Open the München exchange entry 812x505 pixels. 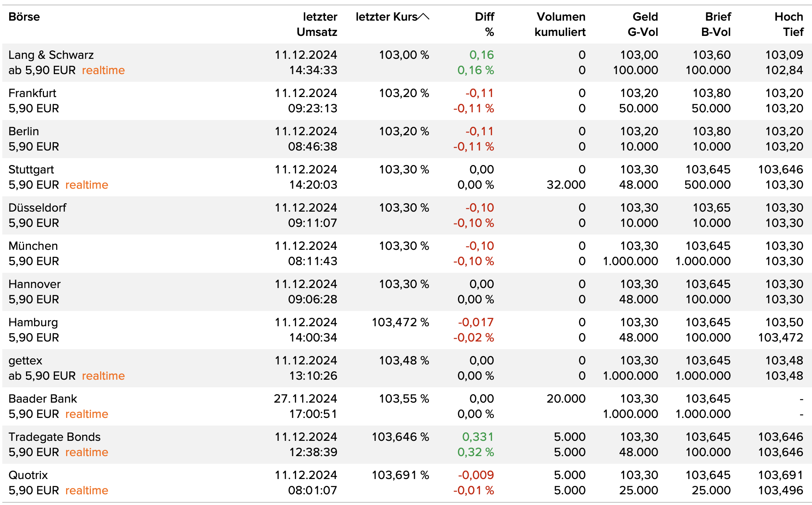tap(33, 246)
